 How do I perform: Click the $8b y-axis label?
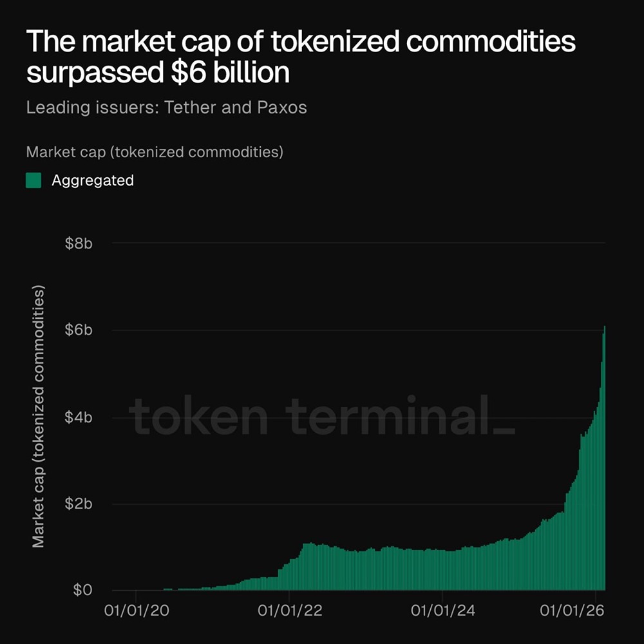[x=80, y=243]
